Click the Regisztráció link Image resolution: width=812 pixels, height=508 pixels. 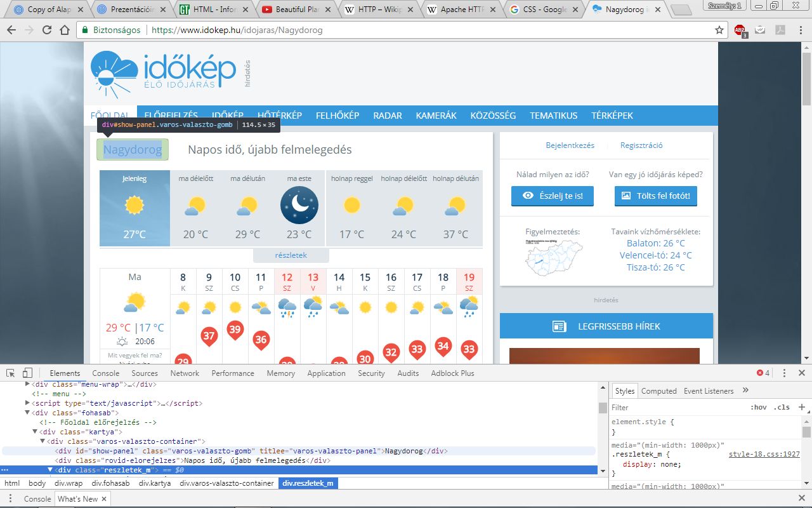[641, 145]
